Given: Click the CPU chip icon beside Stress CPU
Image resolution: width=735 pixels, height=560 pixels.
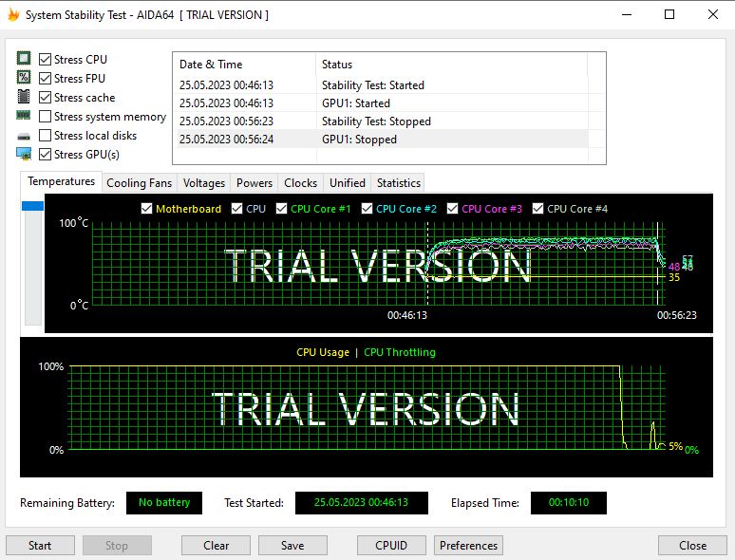Looking at the screenshot, I should click(24, 59).
